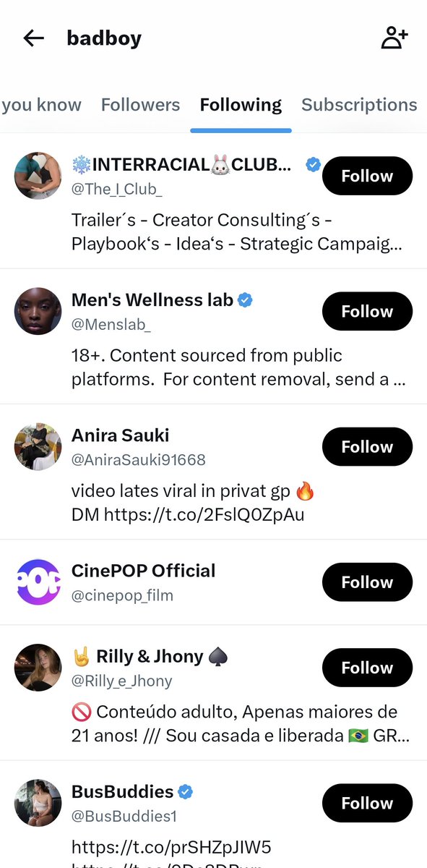Open Men's Wellness lab avatar
This screenshot has width=427, height=868.
(x=38, y=311)
